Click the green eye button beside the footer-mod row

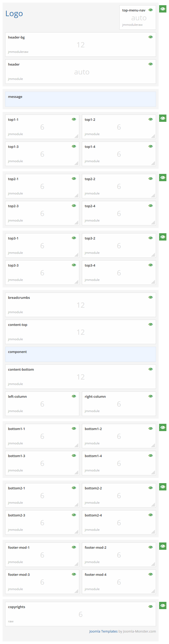pos(163,546)
